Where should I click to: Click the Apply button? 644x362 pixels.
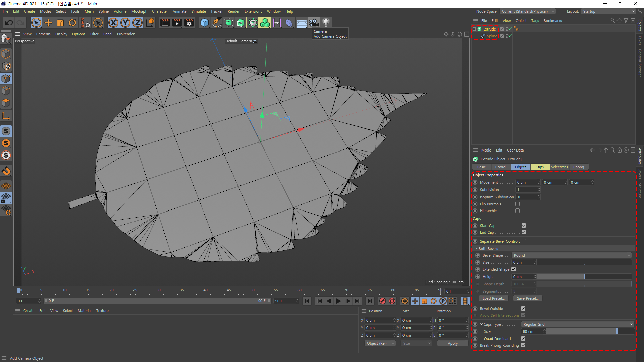(x=452, y=343)
